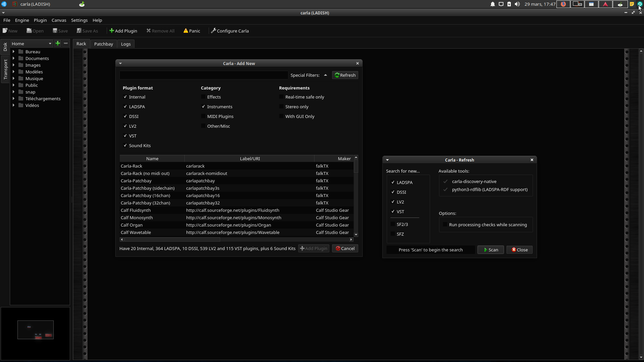
Task: Enable SF2/3 search checkbox
Action: coord(393,224)
